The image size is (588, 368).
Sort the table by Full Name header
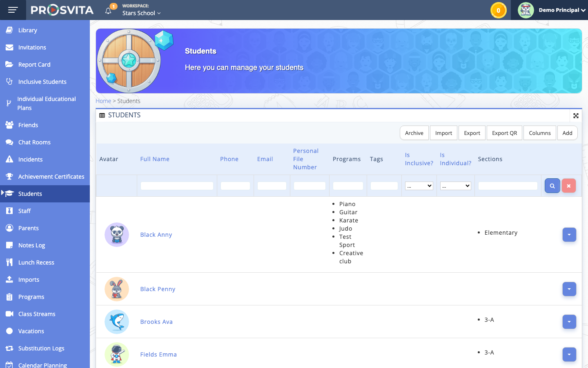click(155, 159)
